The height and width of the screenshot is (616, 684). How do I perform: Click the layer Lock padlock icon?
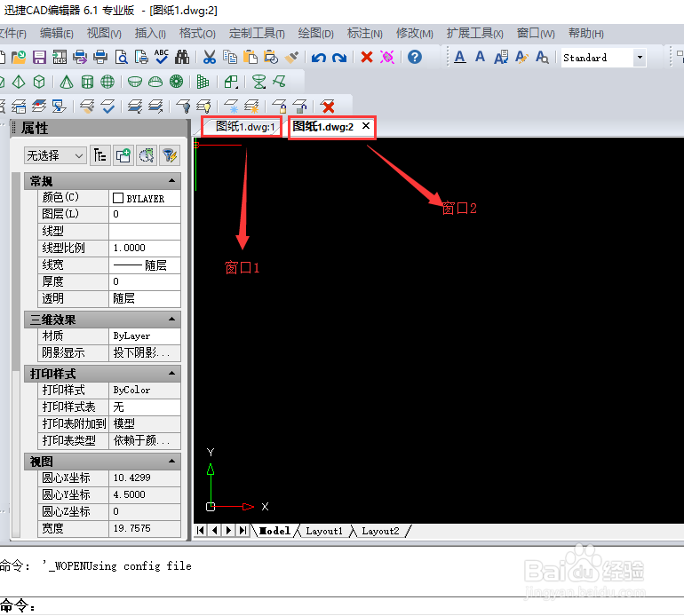tap(279, 106)
